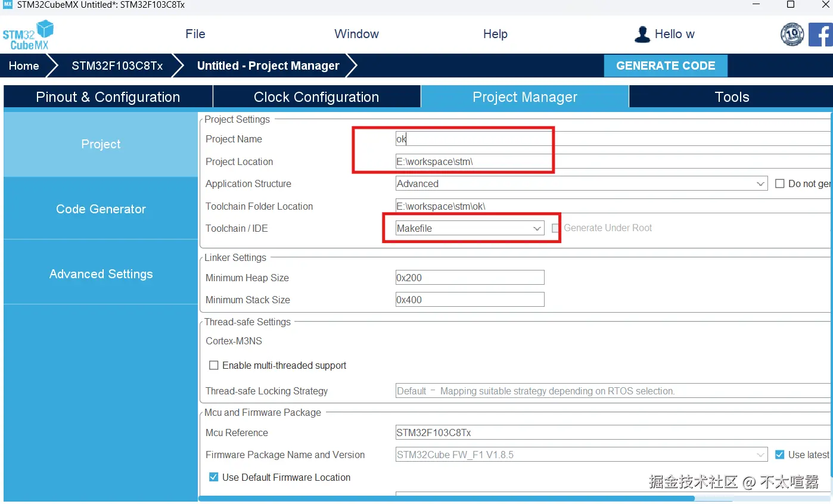Open the Help menu

(495, 34)
